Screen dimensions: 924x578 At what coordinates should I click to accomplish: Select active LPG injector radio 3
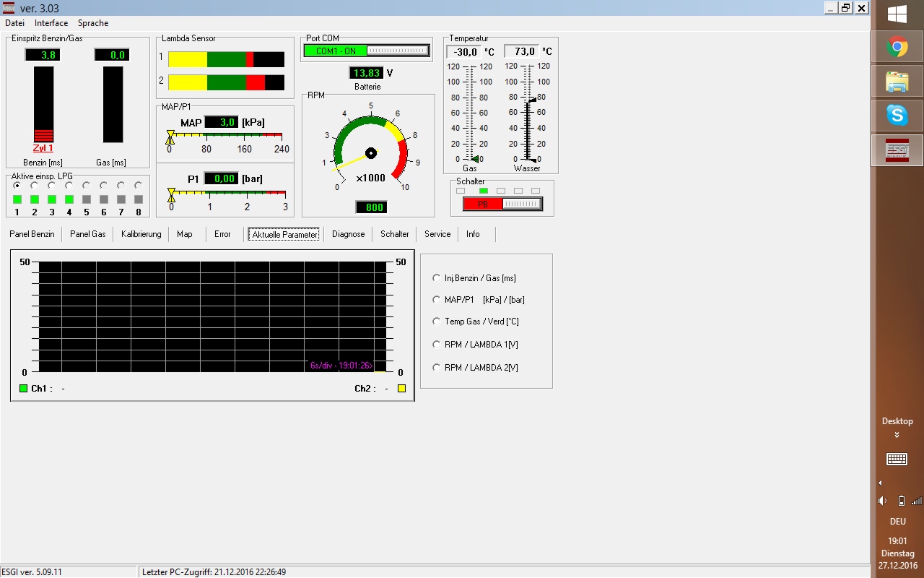click(52, 186)
